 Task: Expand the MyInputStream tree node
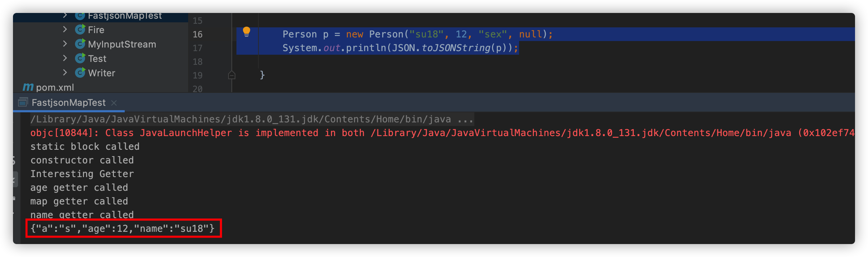pyautogui.click(x=65, y=44)
